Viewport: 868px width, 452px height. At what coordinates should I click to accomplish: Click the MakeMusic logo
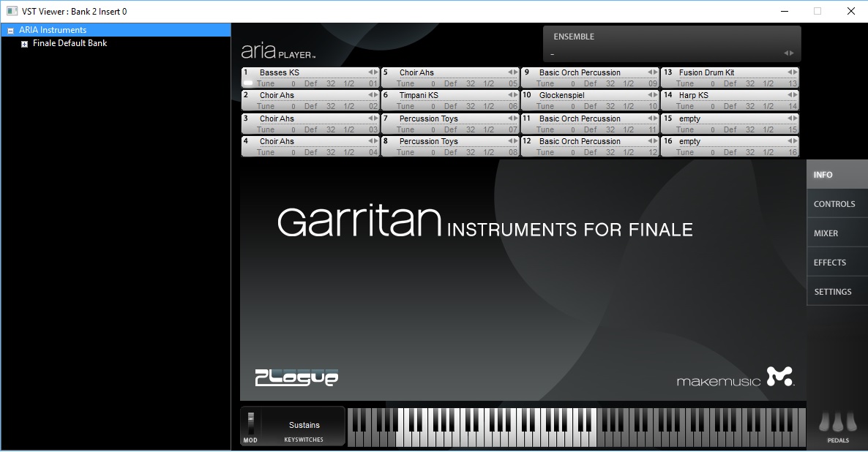pos(734,377)
